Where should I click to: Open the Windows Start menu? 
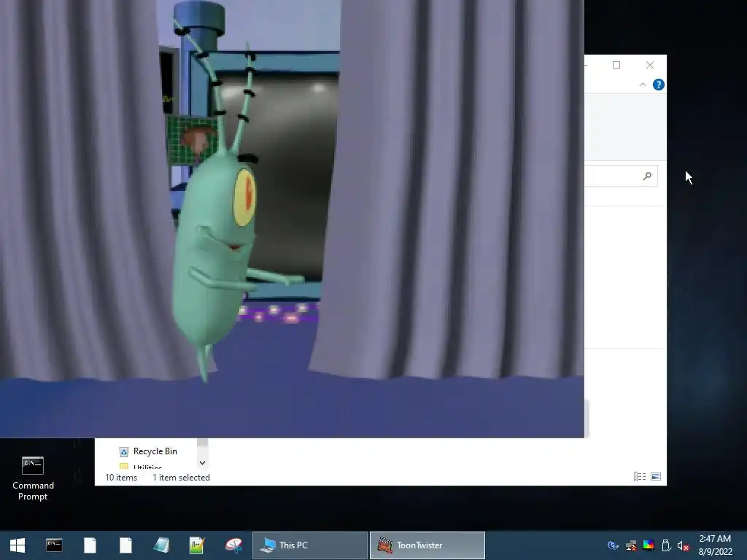[18, 545]
